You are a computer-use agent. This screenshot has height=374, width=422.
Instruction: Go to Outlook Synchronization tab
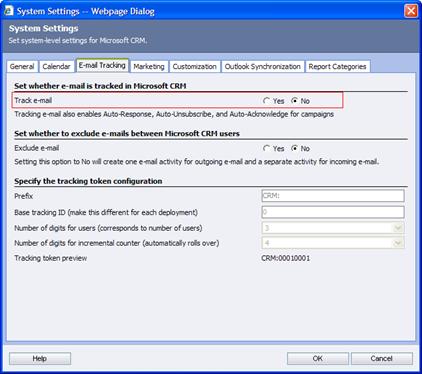click(x=263, y=66)
